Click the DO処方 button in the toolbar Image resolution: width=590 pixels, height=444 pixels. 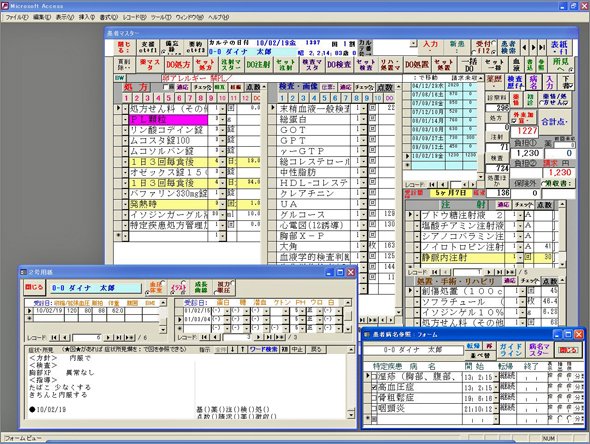pyautogui.click(x=178, y=65)
